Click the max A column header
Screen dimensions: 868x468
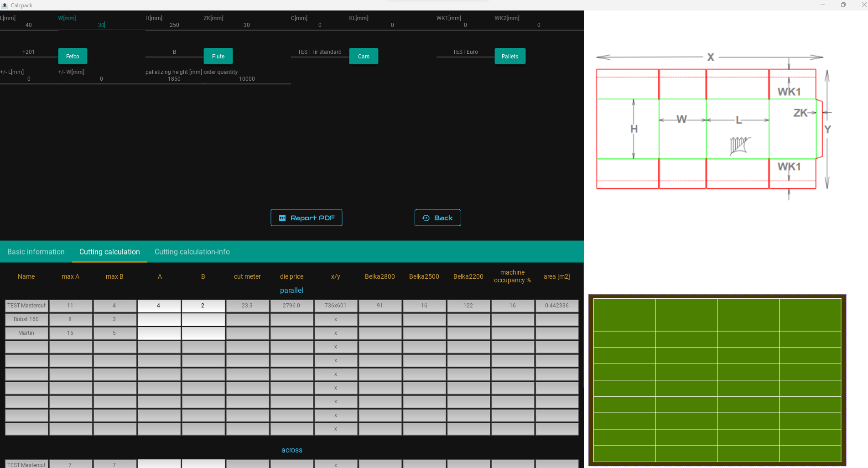70,276
